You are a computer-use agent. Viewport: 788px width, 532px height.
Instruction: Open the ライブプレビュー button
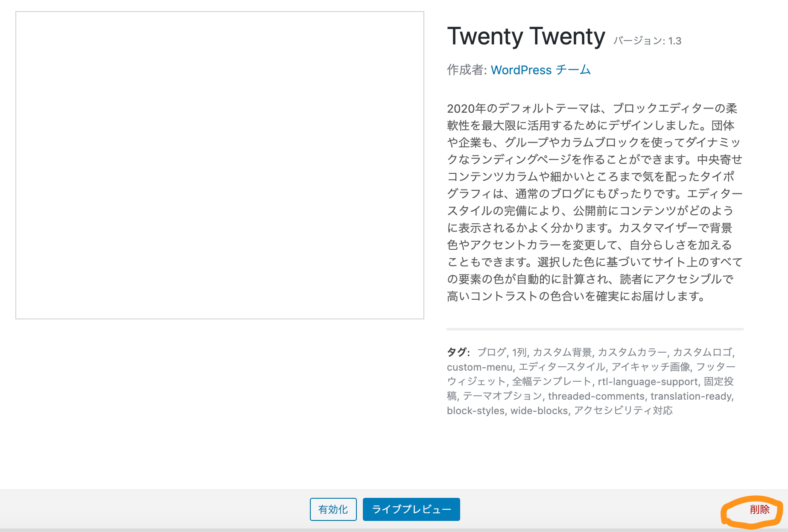[x=411, y=509]
